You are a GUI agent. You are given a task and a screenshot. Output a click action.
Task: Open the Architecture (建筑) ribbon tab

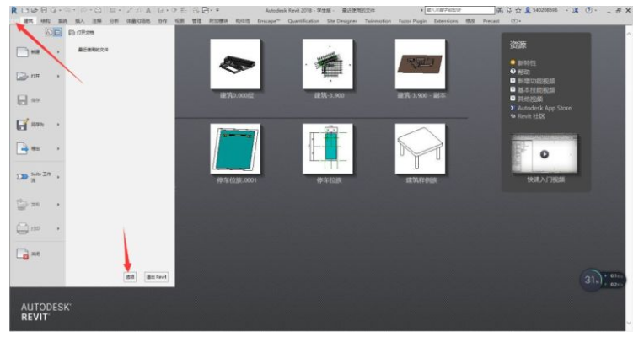pos(29,21)
